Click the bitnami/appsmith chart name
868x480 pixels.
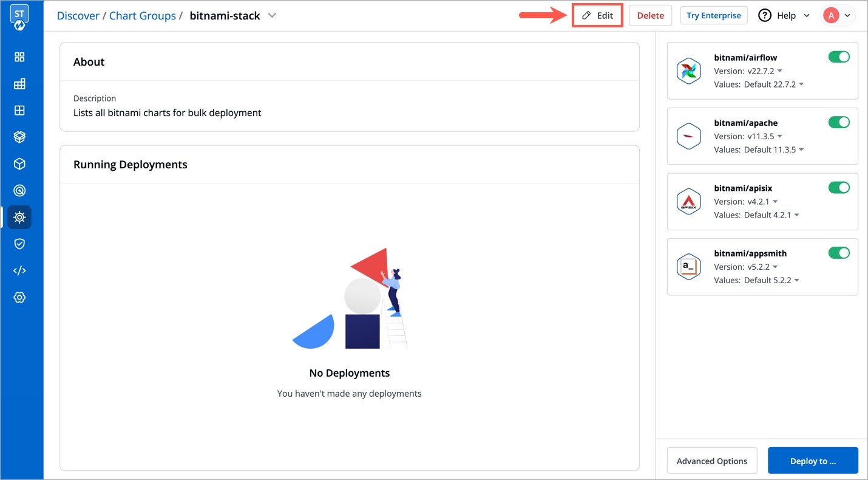[x=750, y=253]
